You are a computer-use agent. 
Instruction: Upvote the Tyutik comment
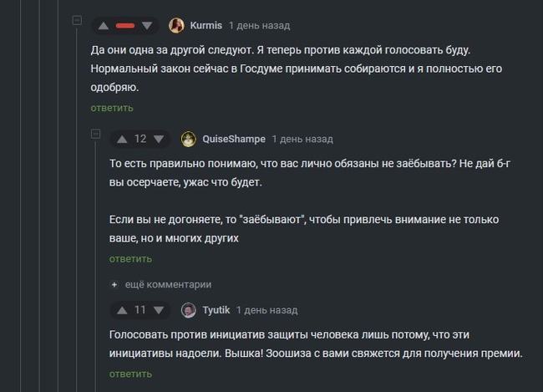[x=122, y=310]
